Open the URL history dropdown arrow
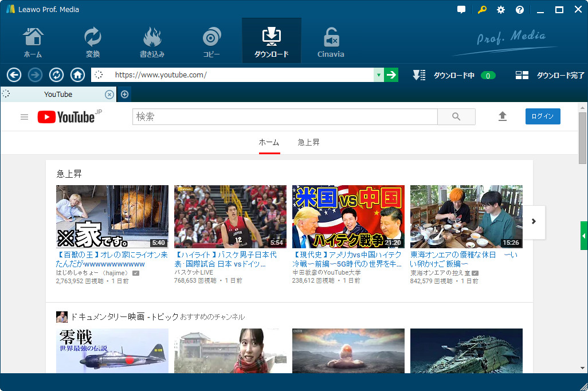Viewport: 588px width, 391px height. [x=379, y=75]
